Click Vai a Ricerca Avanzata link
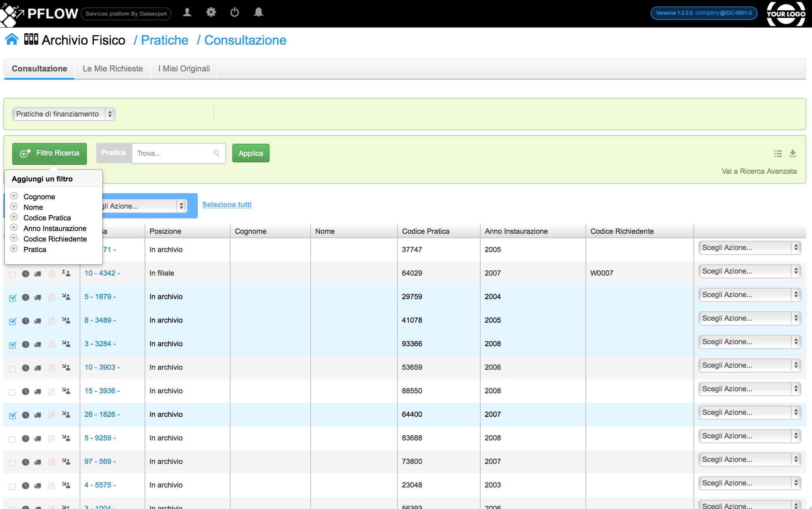 (759, 171)
